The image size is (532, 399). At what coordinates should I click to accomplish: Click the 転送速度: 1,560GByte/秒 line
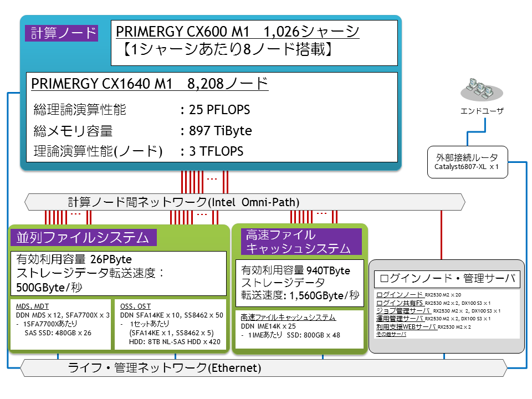(x=300, y=295)
